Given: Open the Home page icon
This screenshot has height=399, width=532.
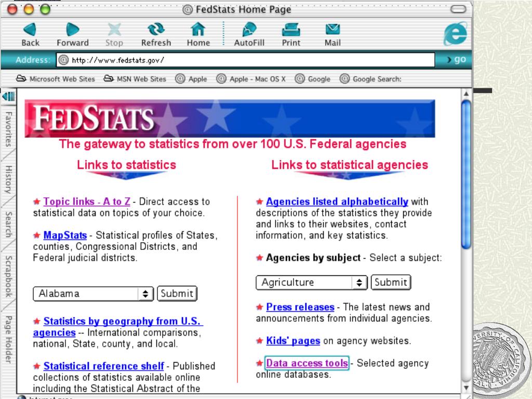Looking at the screenshot, I should (x=198, y=30).
